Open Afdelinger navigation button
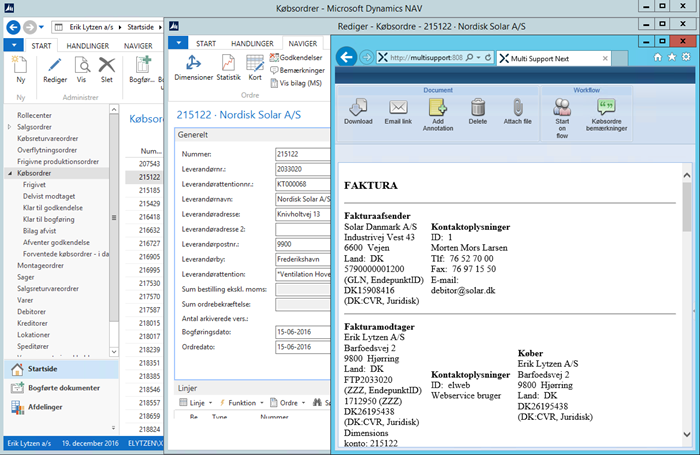Image resolution: width=700 pixels, height=455 pixels. coord(61,407)
